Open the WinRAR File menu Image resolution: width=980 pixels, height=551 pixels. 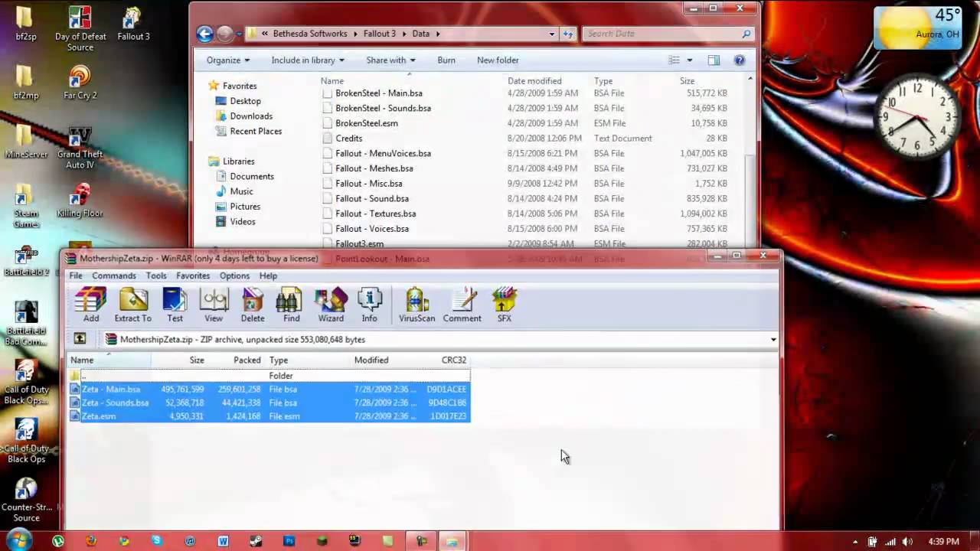pyautogui.click(x=76, y=275)
